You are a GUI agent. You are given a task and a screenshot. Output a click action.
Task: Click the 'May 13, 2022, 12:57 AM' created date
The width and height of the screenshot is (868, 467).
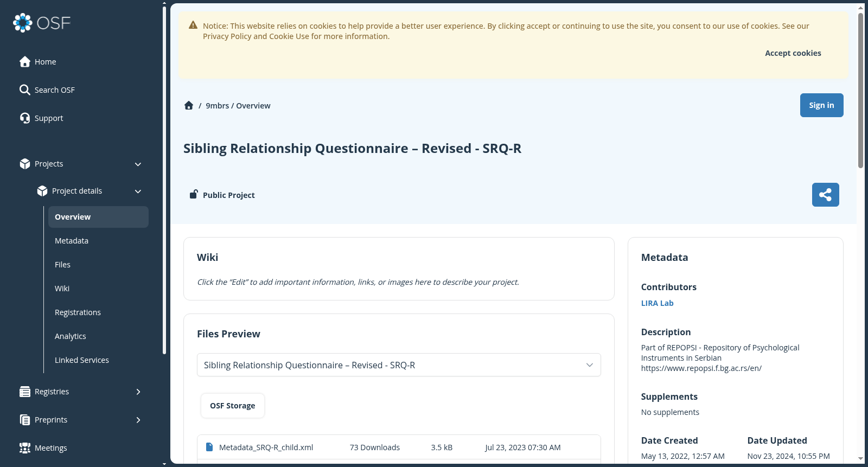tap(683, 456)
